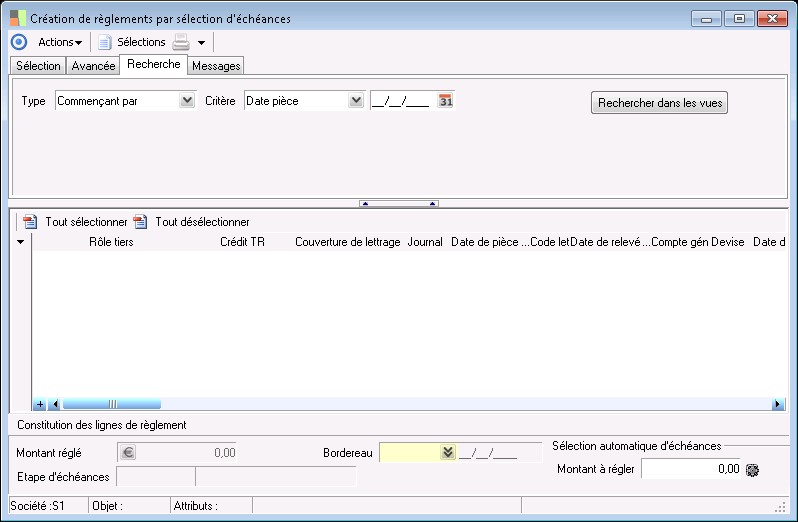Click the Tout sélectionner icon
The height and width of the screenshot is (522, 798).
[30, 222]
